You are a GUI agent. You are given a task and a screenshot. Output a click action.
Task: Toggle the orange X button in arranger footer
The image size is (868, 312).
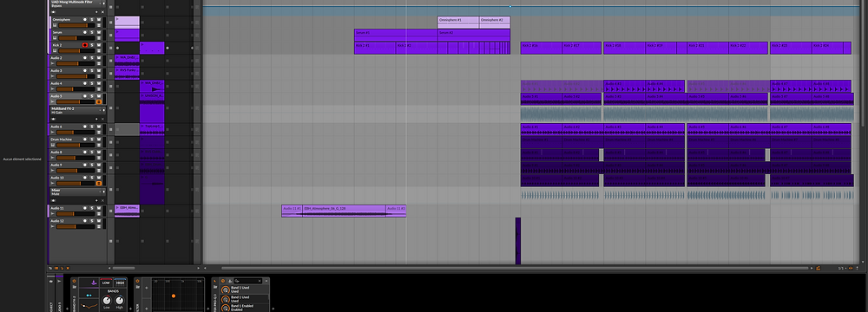coord(68,269)
